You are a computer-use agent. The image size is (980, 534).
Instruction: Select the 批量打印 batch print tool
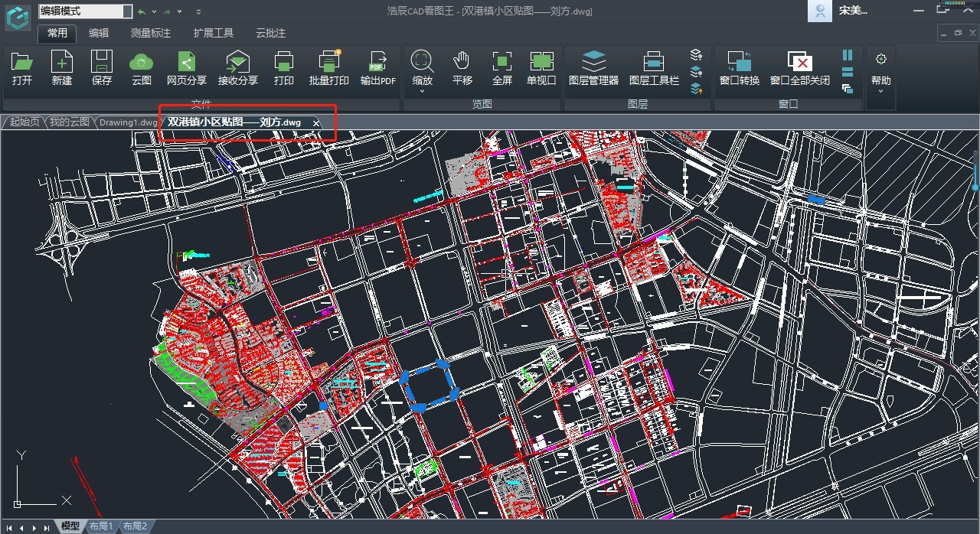329,68
